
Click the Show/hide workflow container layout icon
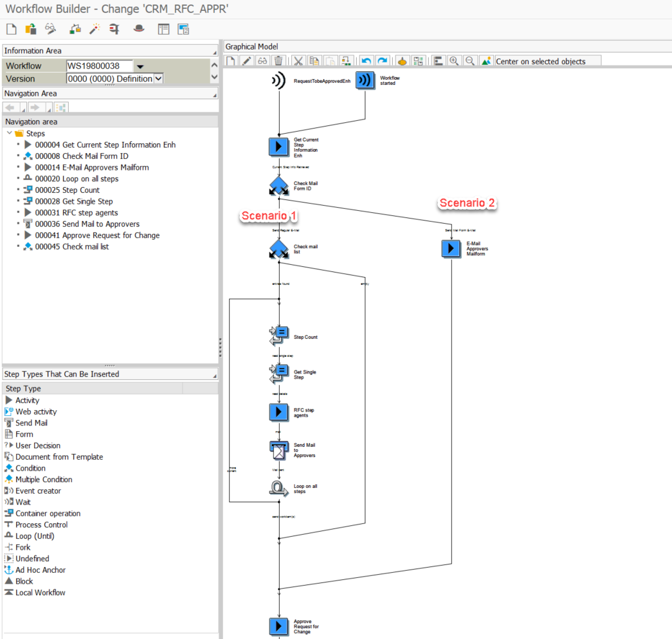(x=163, y=29)
